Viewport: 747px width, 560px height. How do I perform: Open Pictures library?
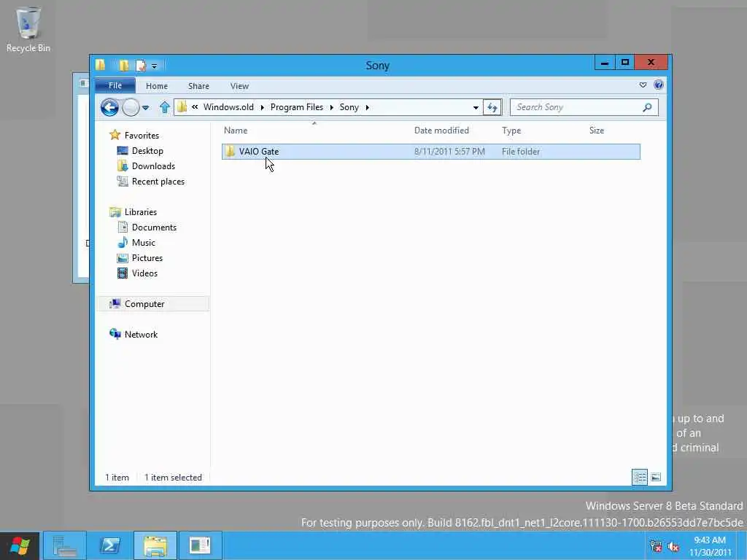pyautogui.click(x=147, y=257)
